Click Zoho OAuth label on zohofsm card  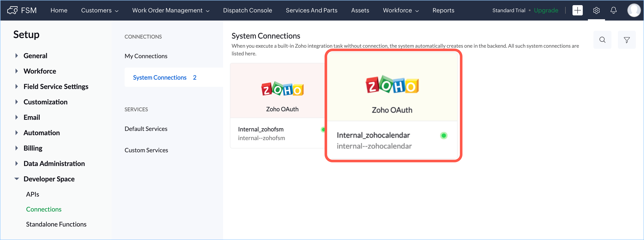(282, 109)
